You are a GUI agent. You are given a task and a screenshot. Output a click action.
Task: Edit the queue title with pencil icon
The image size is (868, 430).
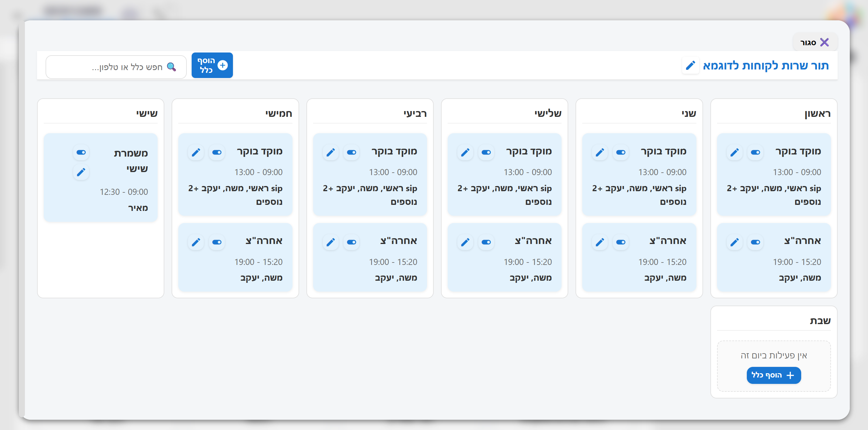click(x=690, y=65)
